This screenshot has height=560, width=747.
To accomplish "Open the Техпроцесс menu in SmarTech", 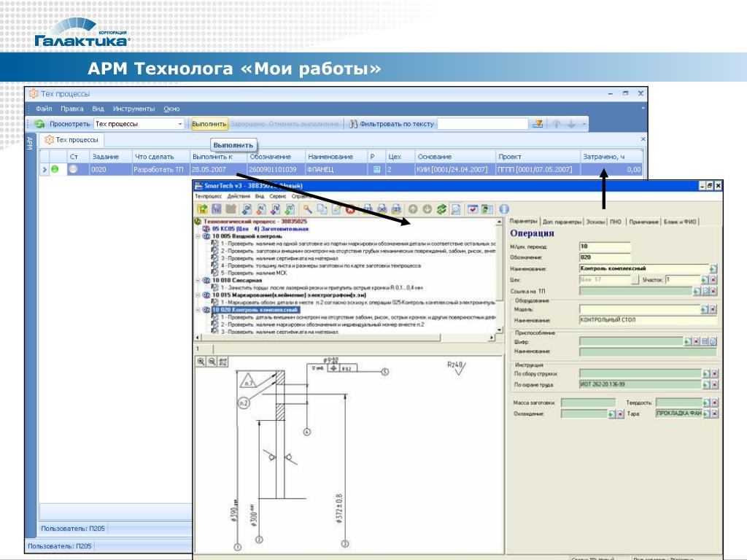I will coord(208,196).
